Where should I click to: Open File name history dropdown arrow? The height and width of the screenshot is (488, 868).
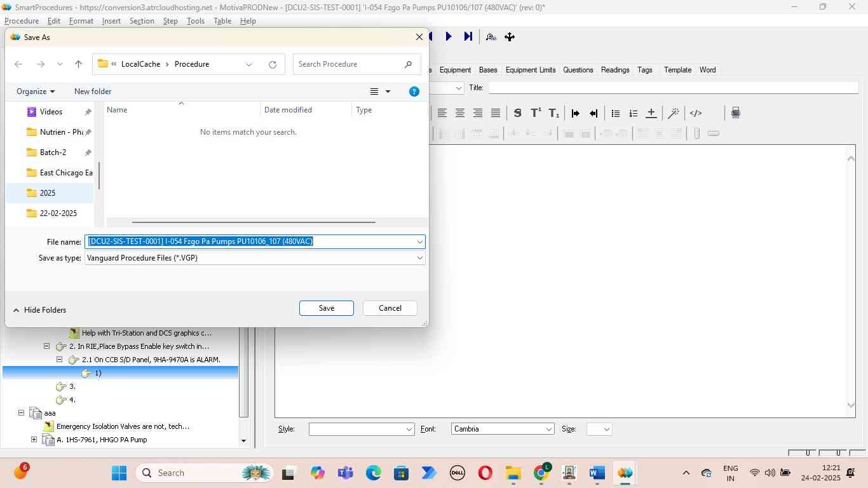(x=419, y=241)
